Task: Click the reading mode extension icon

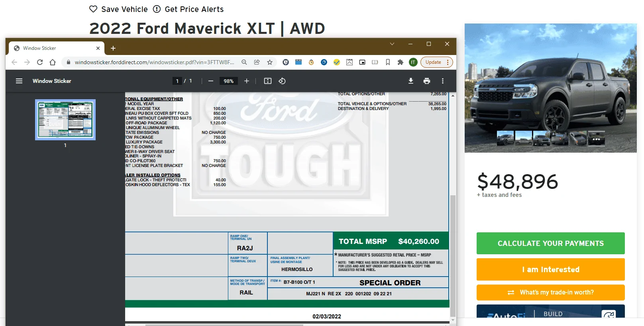Action: click(375, 62)
